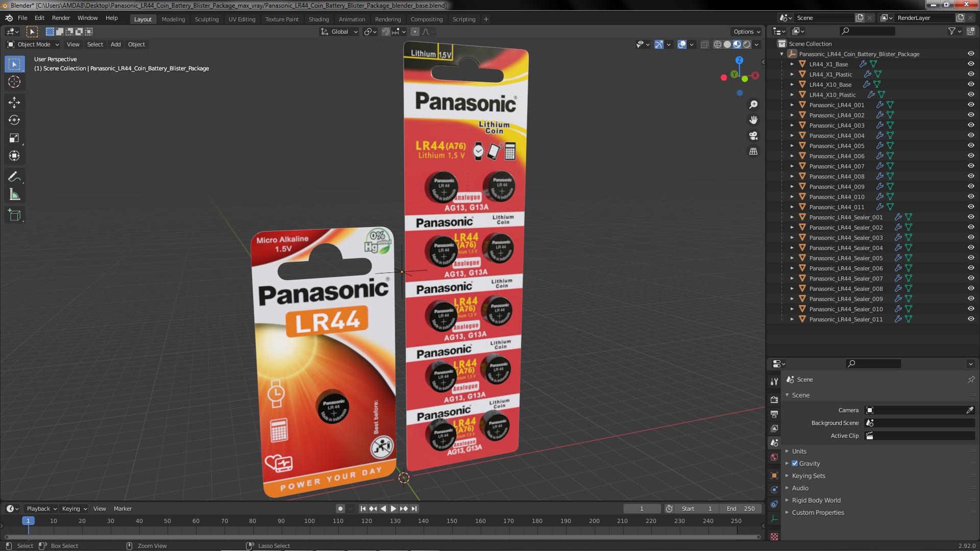Select the Rotate tool
Viewport: 980px width, 551px height.
[14, 120]
